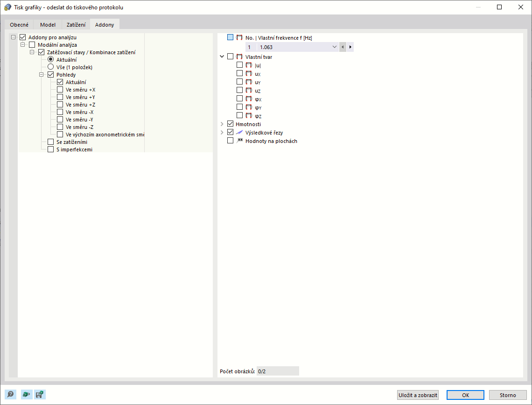The image size is (532, 405).
Task: Check the Ve směru -X checkbox
Action: 60,112
